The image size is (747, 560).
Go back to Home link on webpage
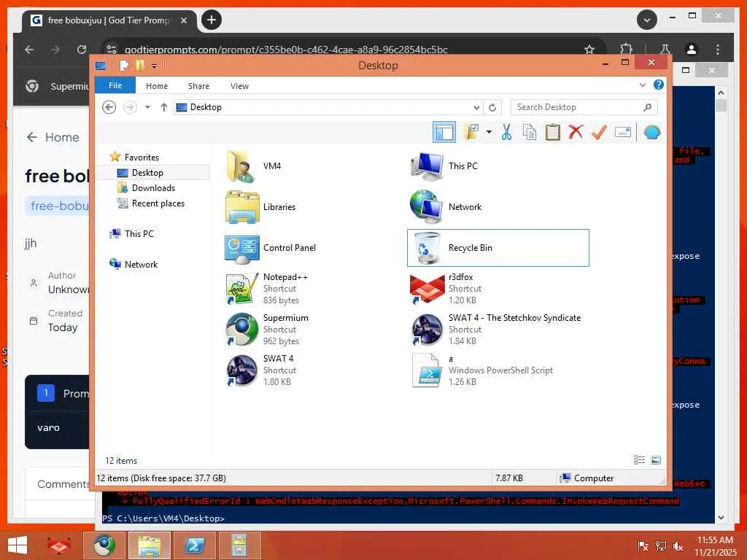coord(53,137)
